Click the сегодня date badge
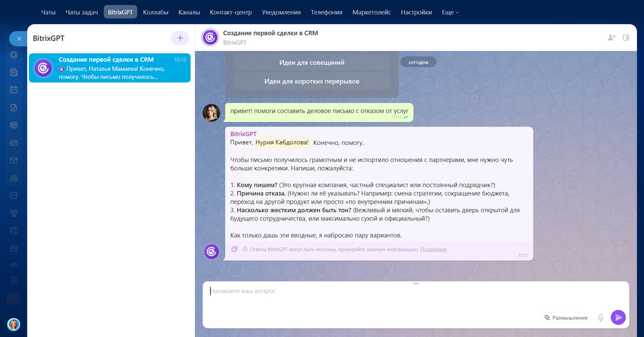 coord(418,62)
